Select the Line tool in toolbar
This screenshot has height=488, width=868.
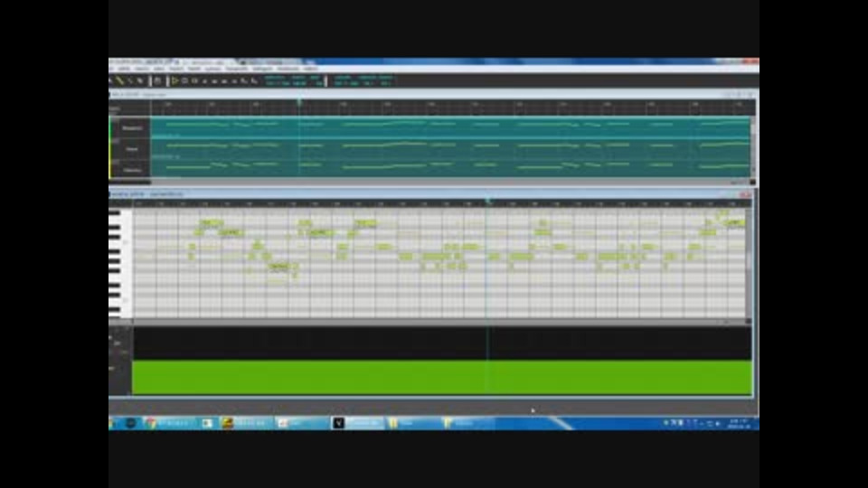pos(130,80)
